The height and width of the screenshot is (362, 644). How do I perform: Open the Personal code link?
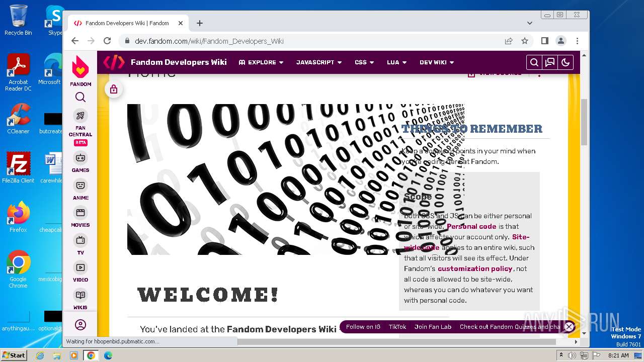pyautogui.click(x=471, y=226)
